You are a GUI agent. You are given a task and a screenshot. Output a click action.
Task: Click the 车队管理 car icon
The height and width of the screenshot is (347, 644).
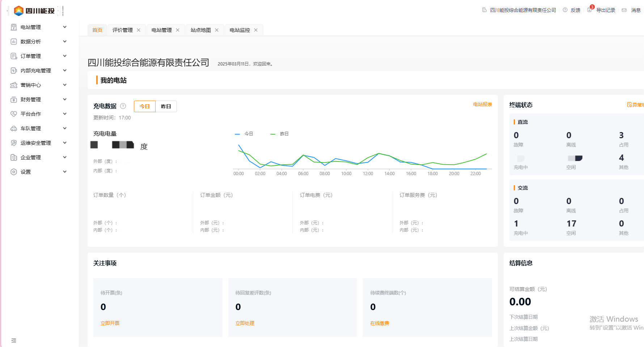point(14,128)
